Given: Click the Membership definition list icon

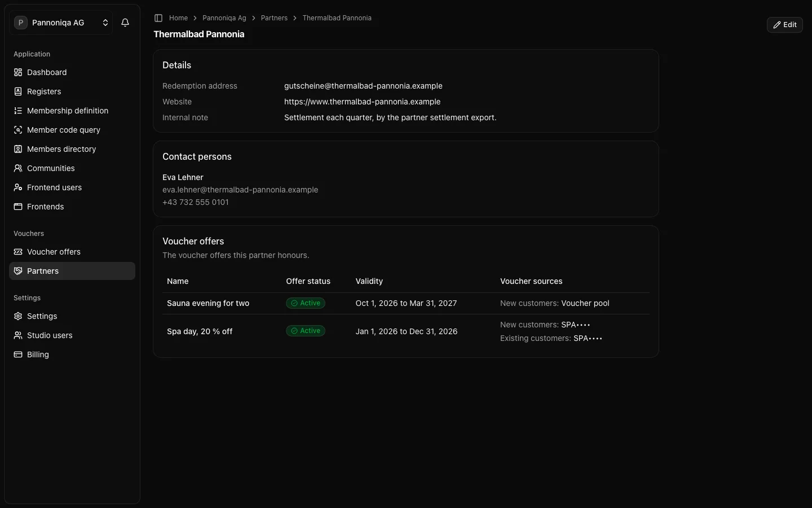Looking at the screenshot, I should click(18, 111).
